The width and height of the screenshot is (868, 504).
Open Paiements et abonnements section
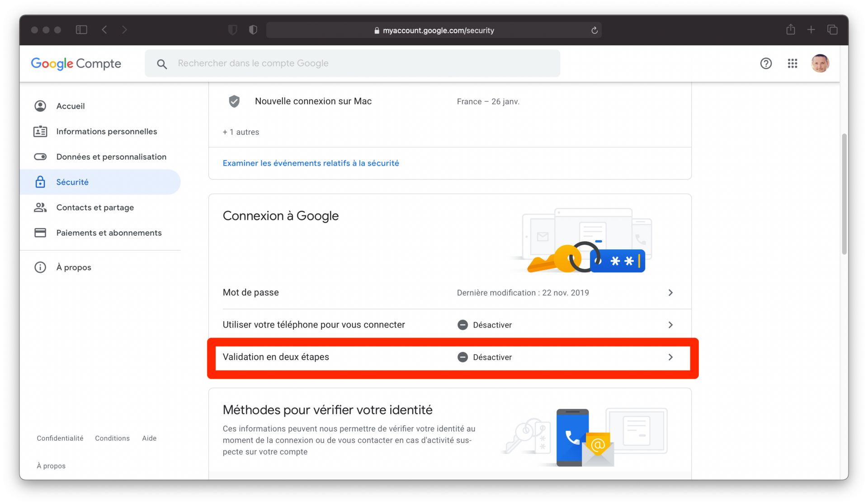pos(100,233)
